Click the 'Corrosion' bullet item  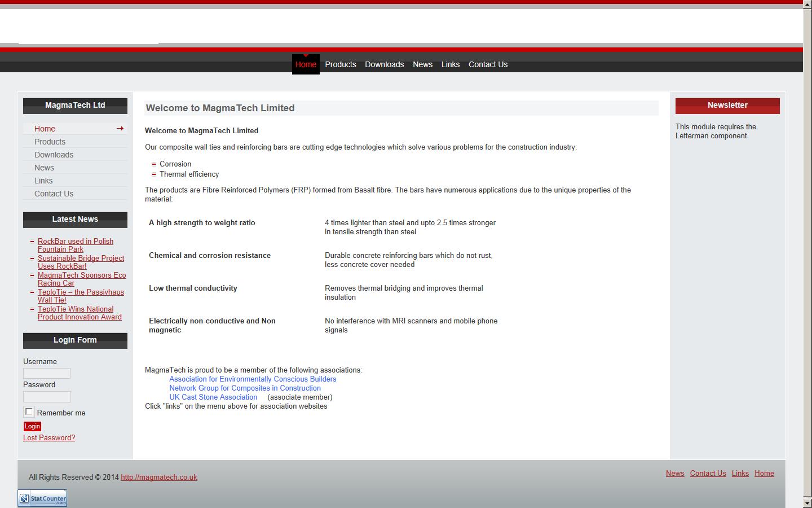[x=175, y=164]
